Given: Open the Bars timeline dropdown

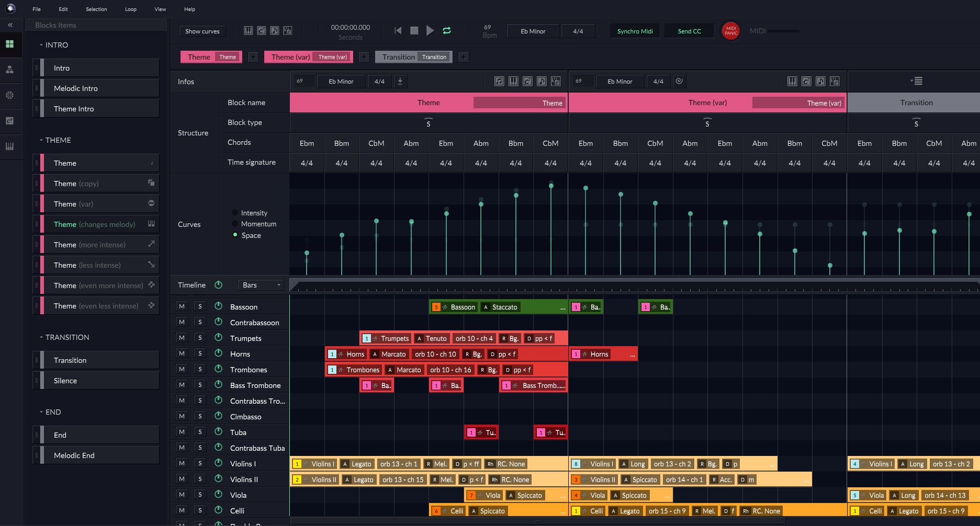Looking at the screenshot, I should point(262,285).
